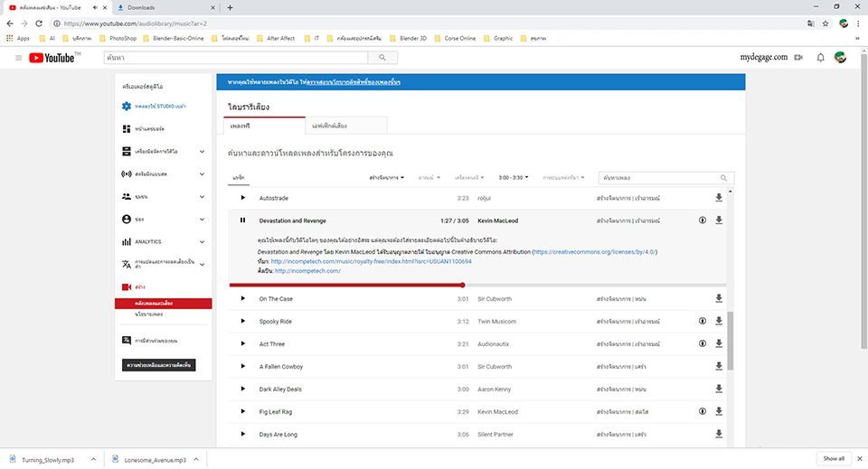Open copyright policy link in blue banner
Image resolution: width=868 pixels, height=469 pixels.
(x=354, y=82)
